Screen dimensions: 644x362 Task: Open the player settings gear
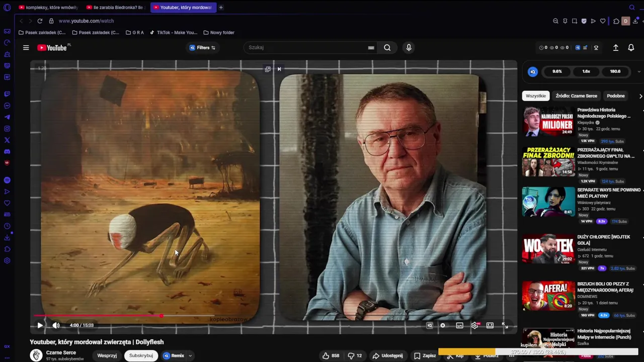tap(474, 325)
